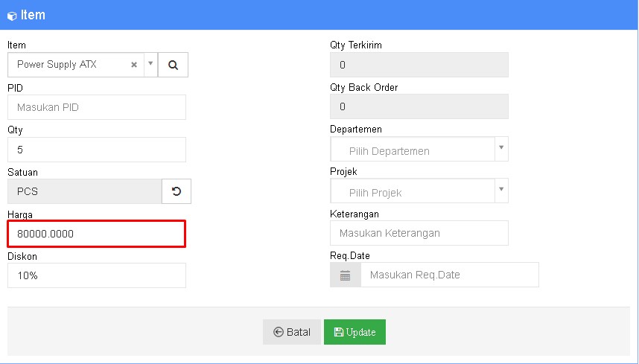Viewport: 639px width, 364px height.
Task: Select the Diskon field showing 10%
Action: click(96, 275)
